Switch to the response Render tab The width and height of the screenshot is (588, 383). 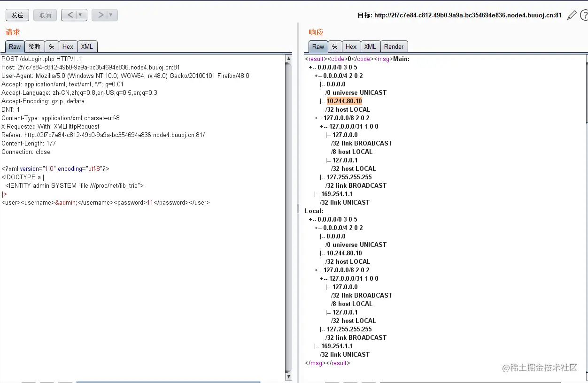tap(394, 46)
